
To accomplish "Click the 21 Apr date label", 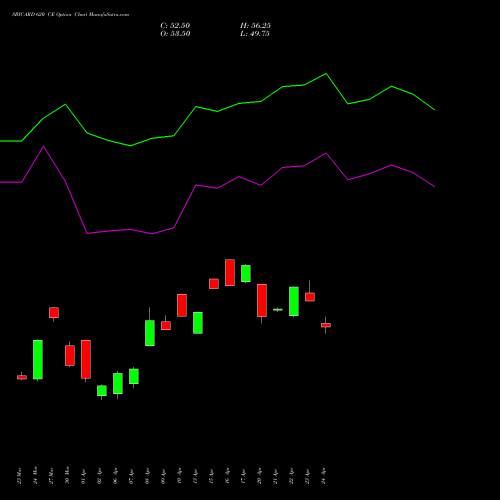I will tap(275, 476).
